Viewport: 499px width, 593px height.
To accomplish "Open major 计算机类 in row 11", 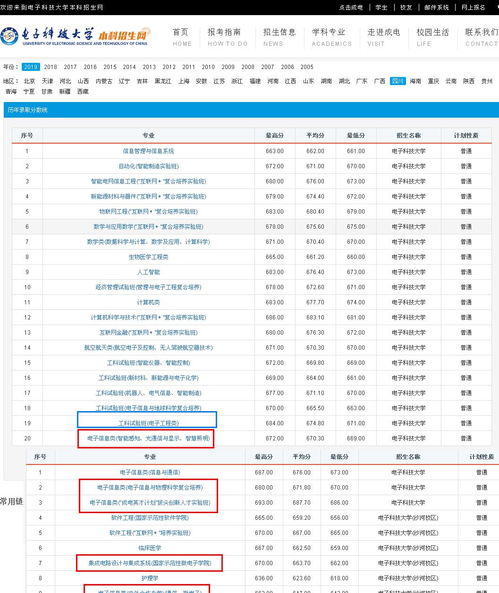I will point(148,302).
